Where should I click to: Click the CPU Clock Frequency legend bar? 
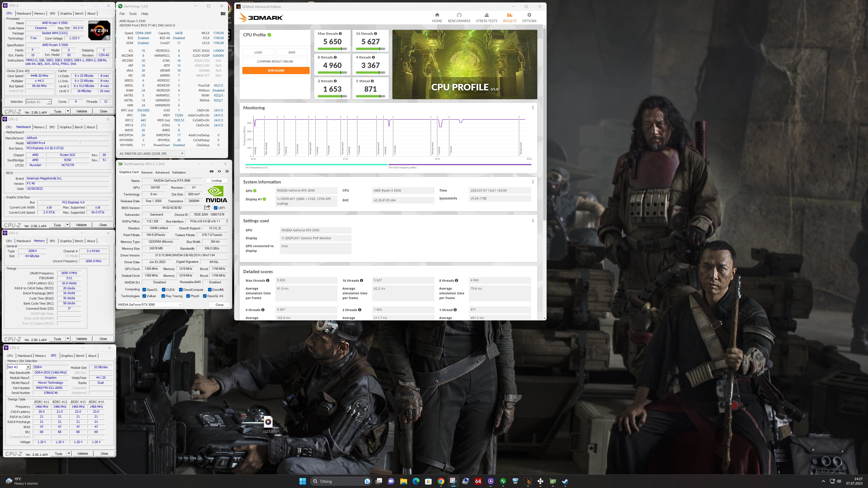[460, 165]
